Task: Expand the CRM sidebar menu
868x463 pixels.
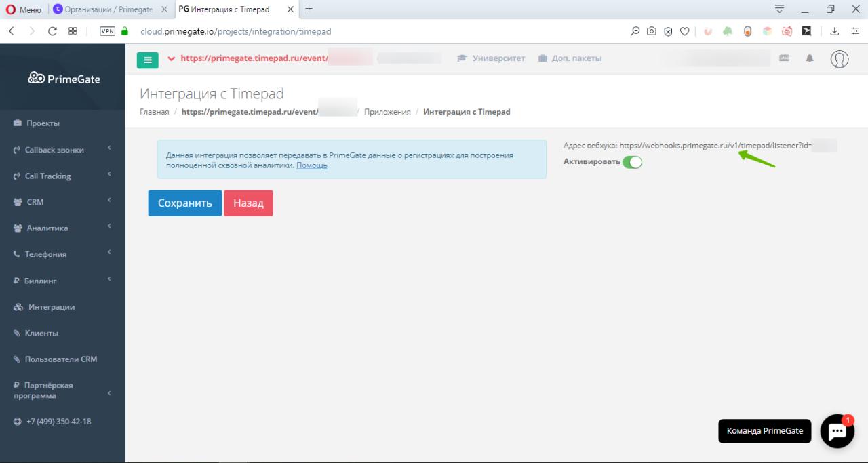Action: (62, 202)
